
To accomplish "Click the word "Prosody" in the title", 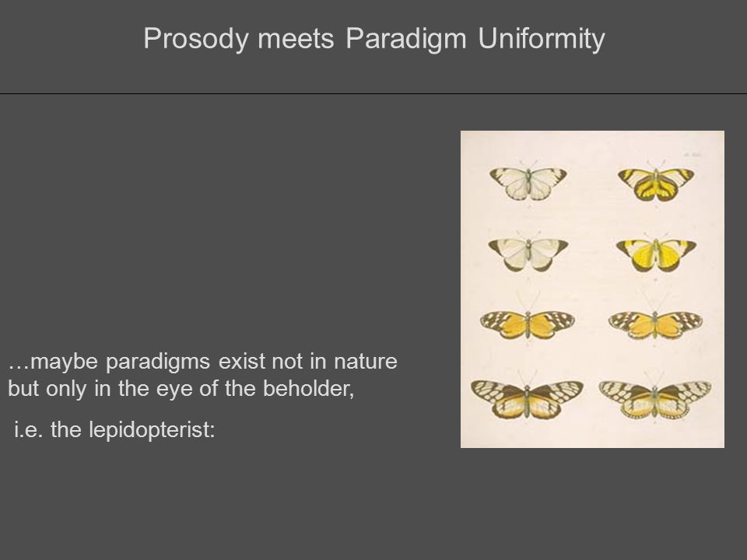I will tap(196, 40).
